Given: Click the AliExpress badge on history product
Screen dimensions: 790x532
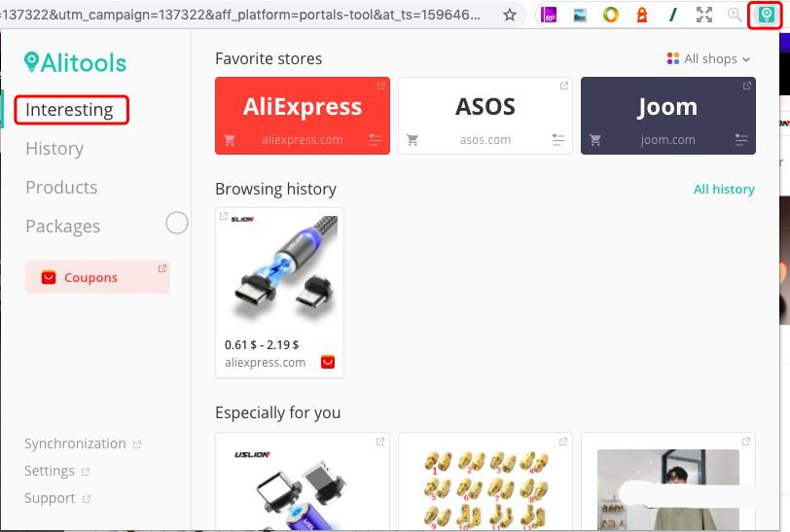Looking at the screenshot, I should pyautogui.click(x=328, y=362).
